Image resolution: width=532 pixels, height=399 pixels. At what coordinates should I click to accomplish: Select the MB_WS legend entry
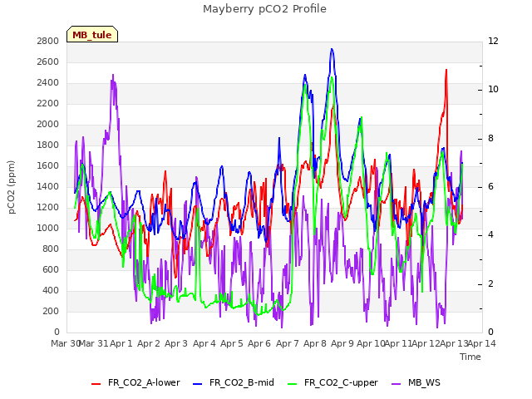[x=416, y=382]
